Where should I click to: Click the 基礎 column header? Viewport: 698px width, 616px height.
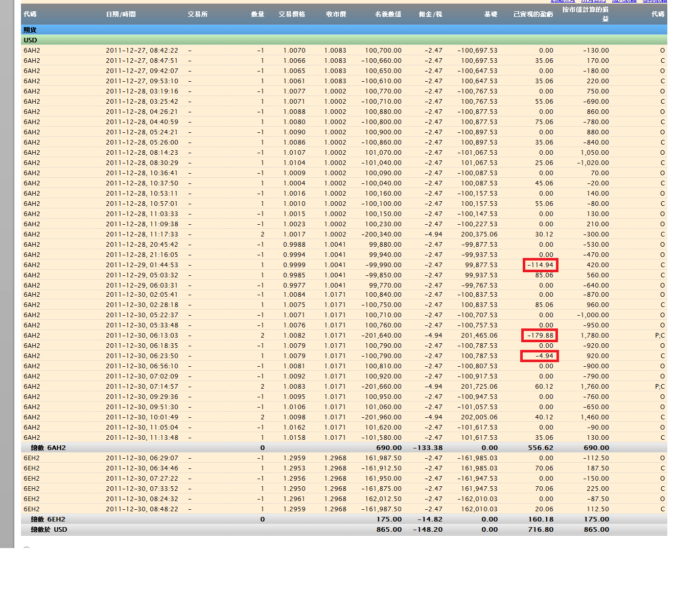click(491, 14)
